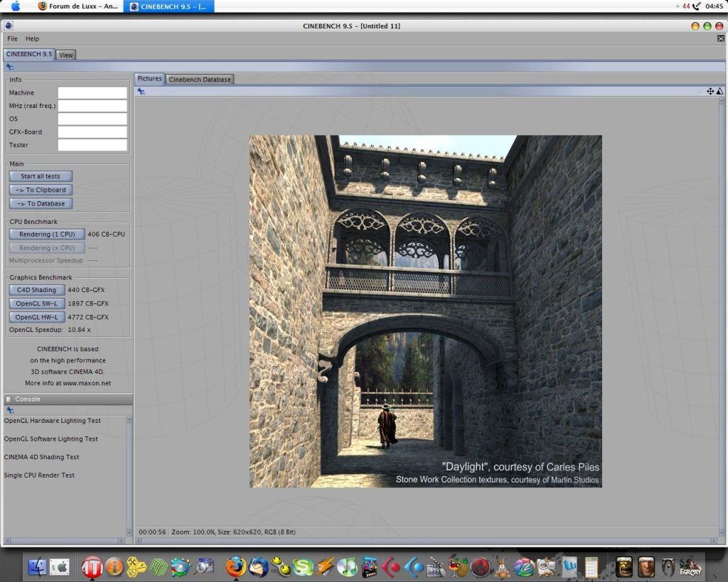Open Finder from the dock
The height and width of the screenshot is (582, 728).
tap(37, 567)
